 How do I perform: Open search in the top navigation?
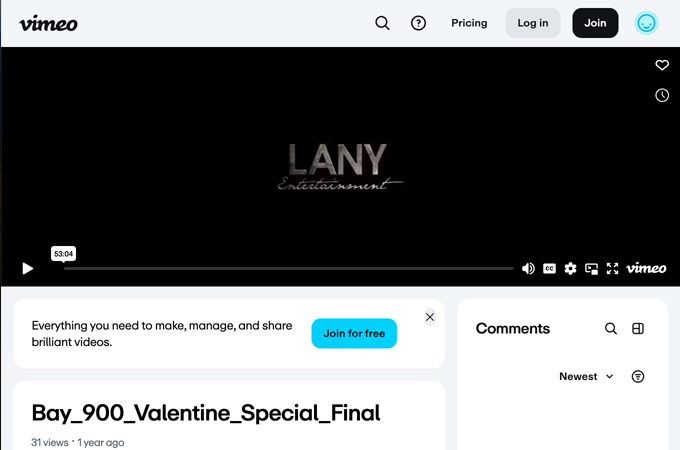(x=382, y=23)
